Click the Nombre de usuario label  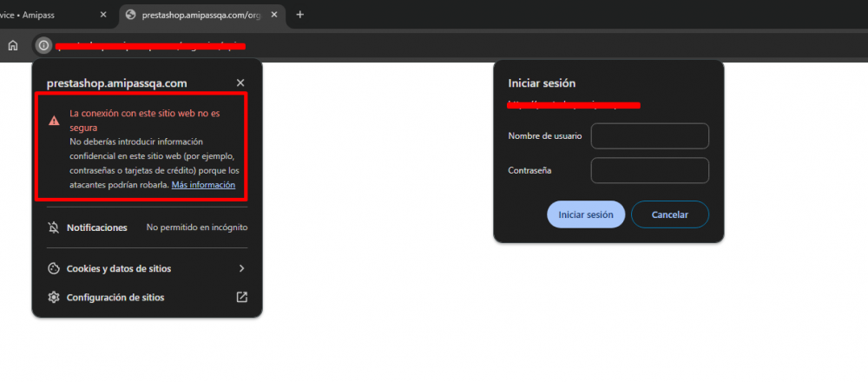[x=545, y=136]
